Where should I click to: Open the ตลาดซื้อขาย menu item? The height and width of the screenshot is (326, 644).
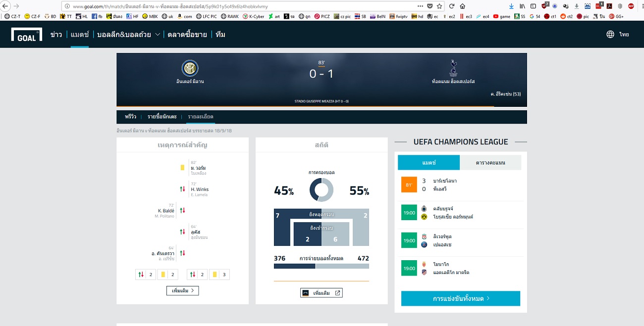187,34
